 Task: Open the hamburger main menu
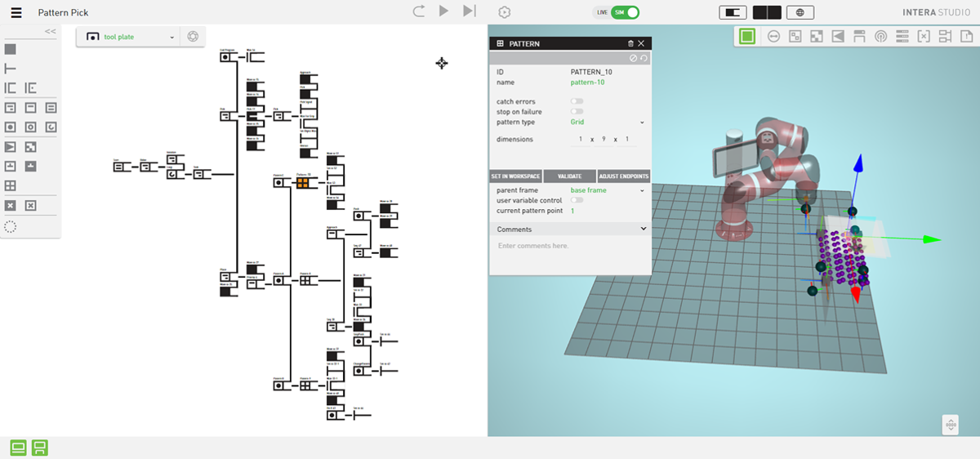(16, 12)
